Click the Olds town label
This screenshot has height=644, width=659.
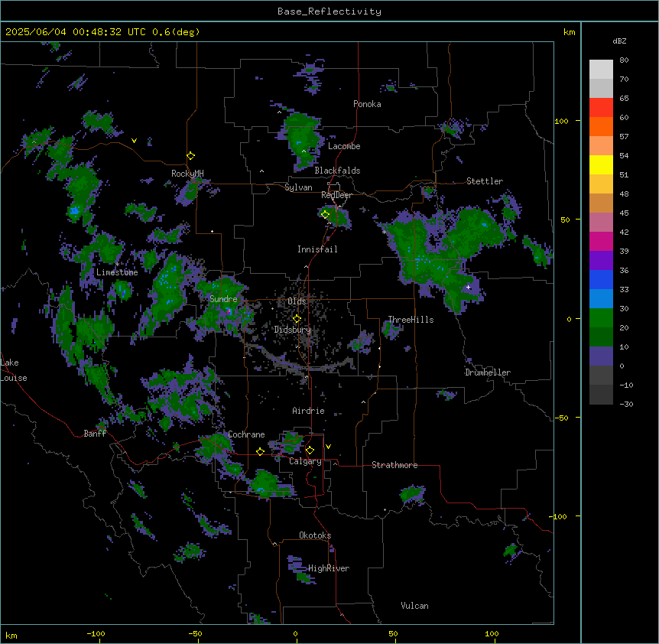pos(297,301)
